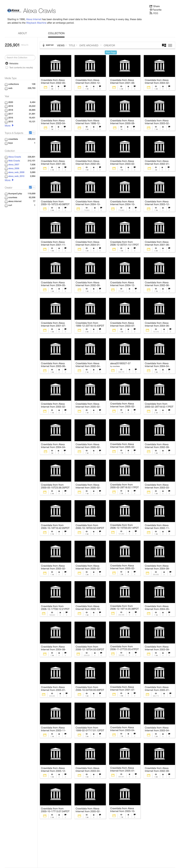This screenshot has width=180, height=868.
Task: Open the ABOUT tab
Action: pos(22,33)
